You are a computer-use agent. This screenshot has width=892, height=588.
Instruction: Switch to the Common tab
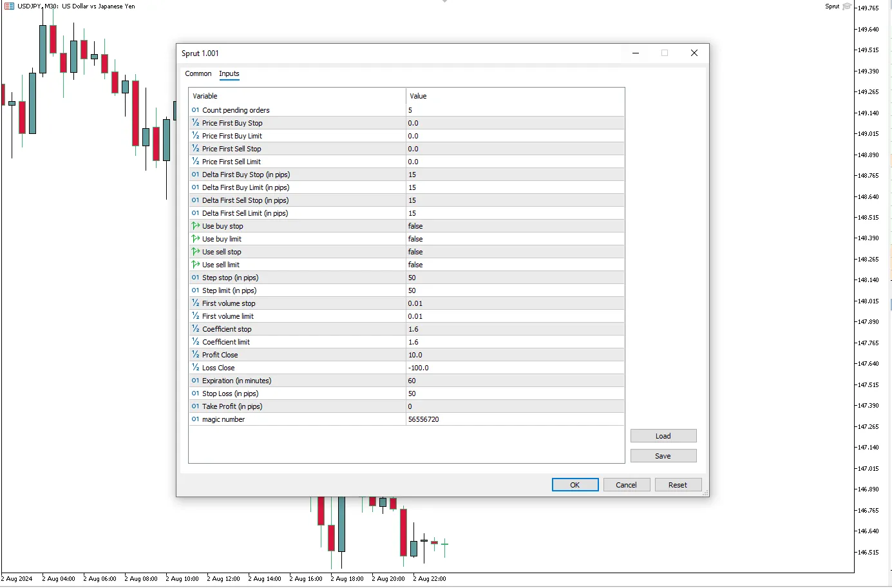point(198,73)
